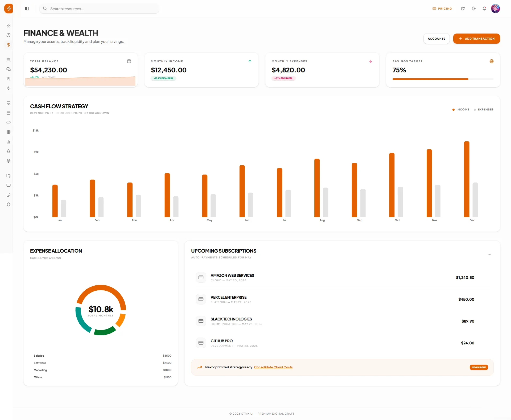511x420 pixels.
Task: Open the users sidebar icon
Action: (9, 60)
